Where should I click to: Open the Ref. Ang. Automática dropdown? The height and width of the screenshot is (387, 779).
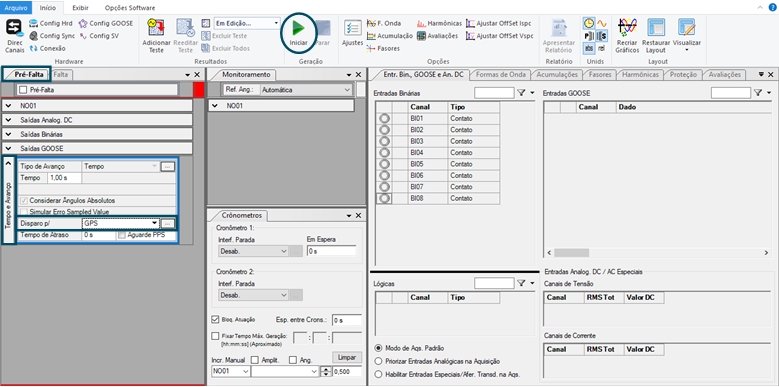pos(347,90)
